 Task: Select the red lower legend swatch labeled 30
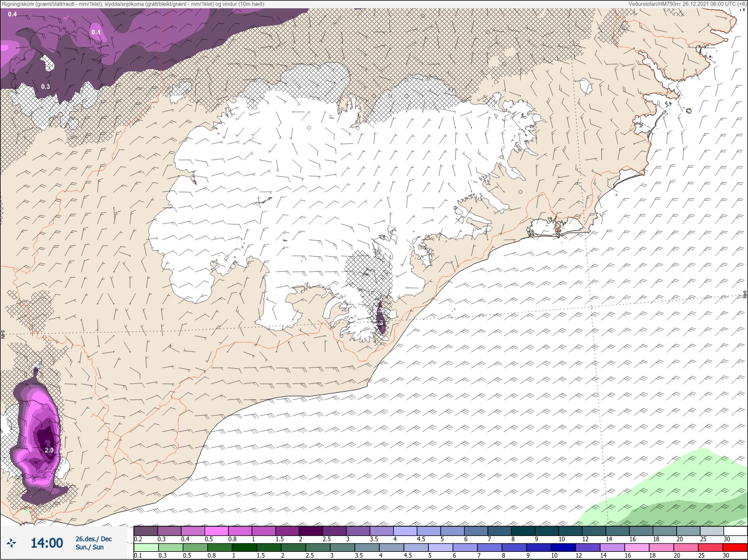tap(736, 548)
